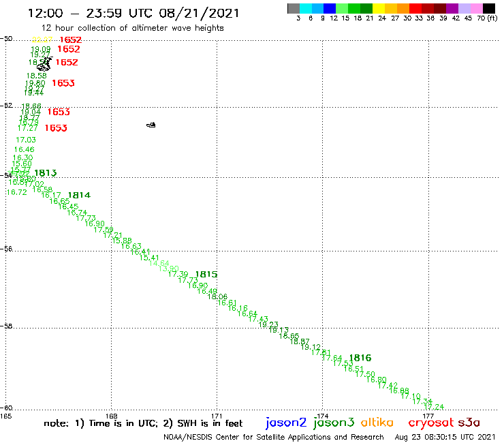
Task: Select the yellow color scale swatch
Action: point(379,9)
